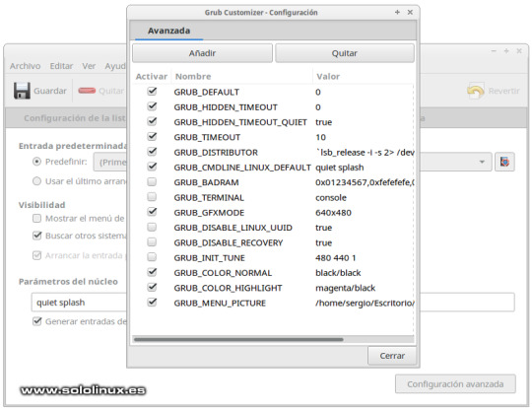Open the Ayuda menu
Viewport: 532px width, 408px height.
115,66
